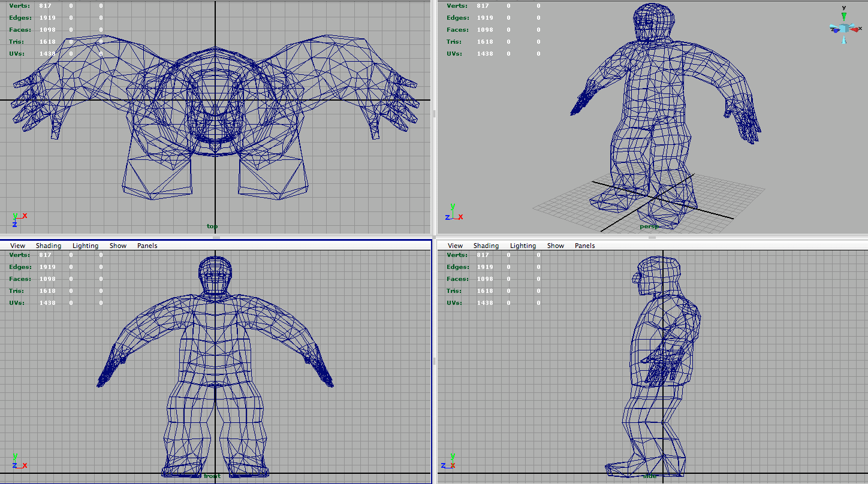This screenshot has height=484, width=868.
Task: Click the 'top' camera name label
Action: click(x=212, y=226)
